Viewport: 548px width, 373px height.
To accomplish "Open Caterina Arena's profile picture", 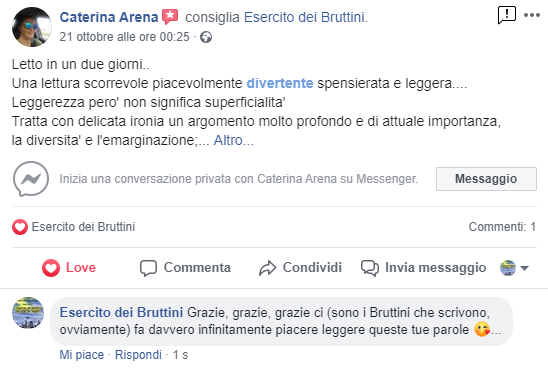I will pyautogui.click(x=31, y=27).
